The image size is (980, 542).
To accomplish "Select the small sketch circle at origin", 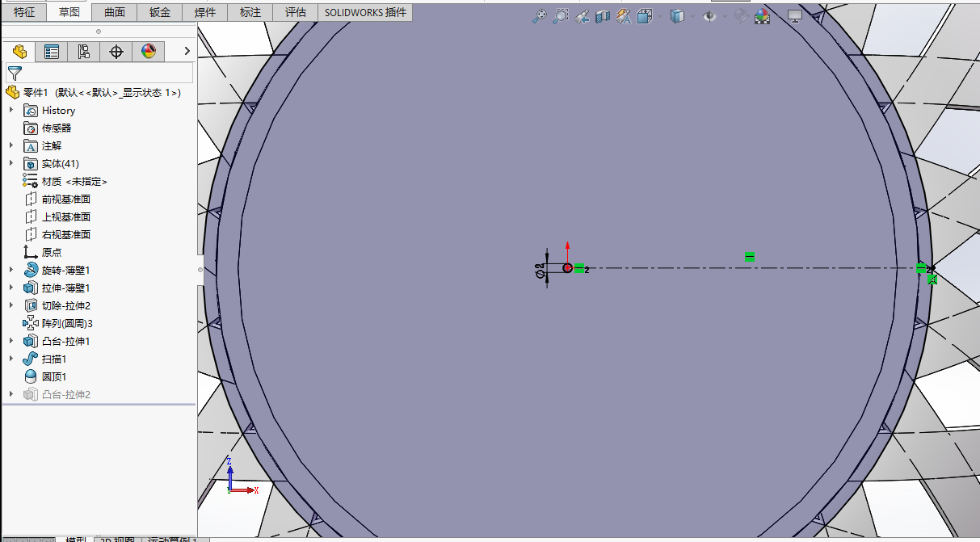I will pyautogui.click(x=567, y=268).
